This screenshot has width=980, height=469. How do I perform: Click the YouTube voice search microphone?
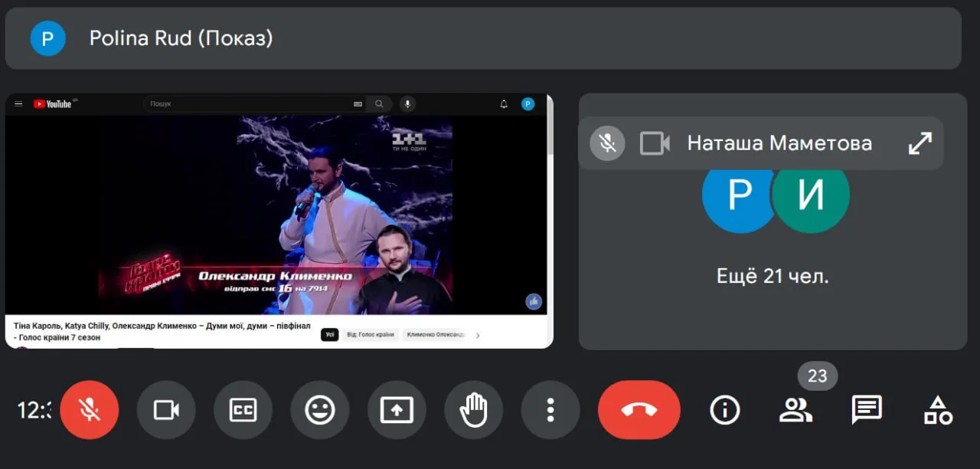point(408,103)
